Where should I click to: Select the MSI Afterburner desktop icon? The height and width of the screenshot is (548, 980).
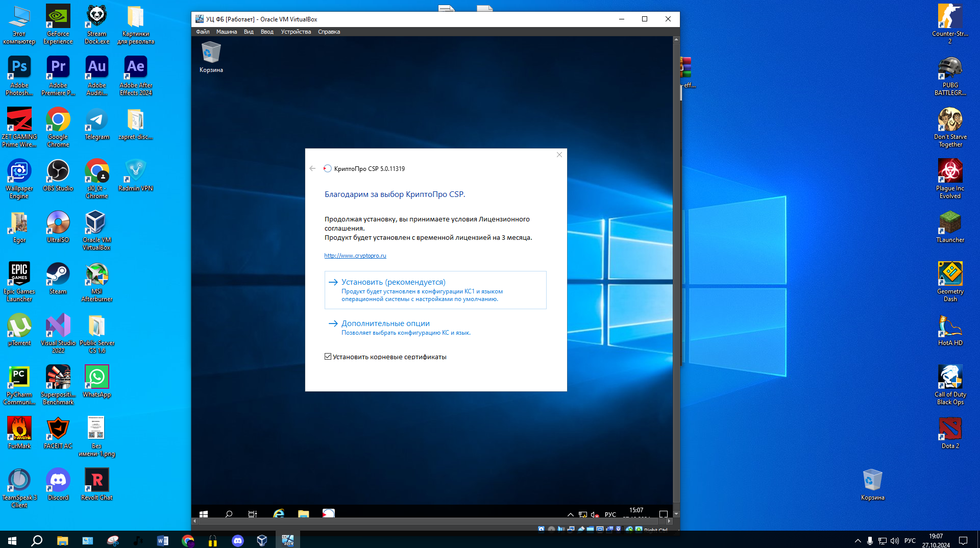pos(97,281)
